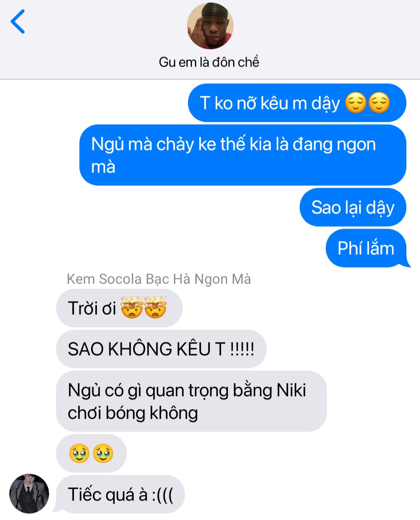420x520 pixels.
Task: Tap the exploding head emojis
Action: coord(144,307)
